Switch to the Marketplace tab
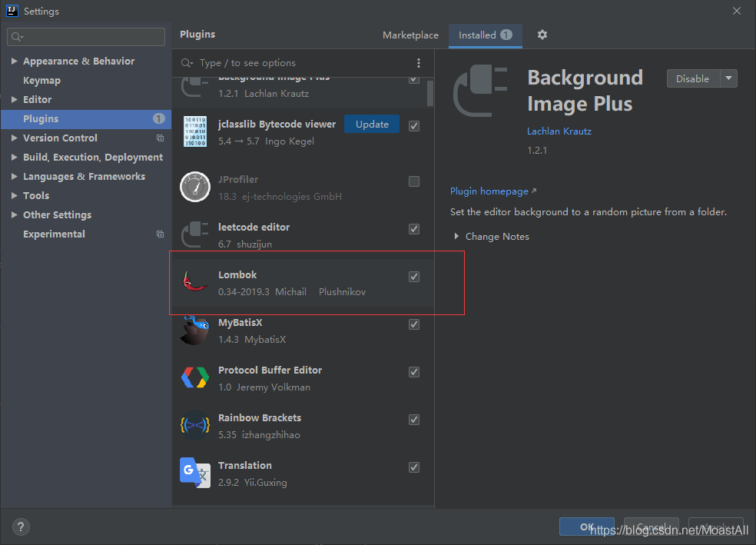This screenshot has height=545, width=756. (410, 35)
